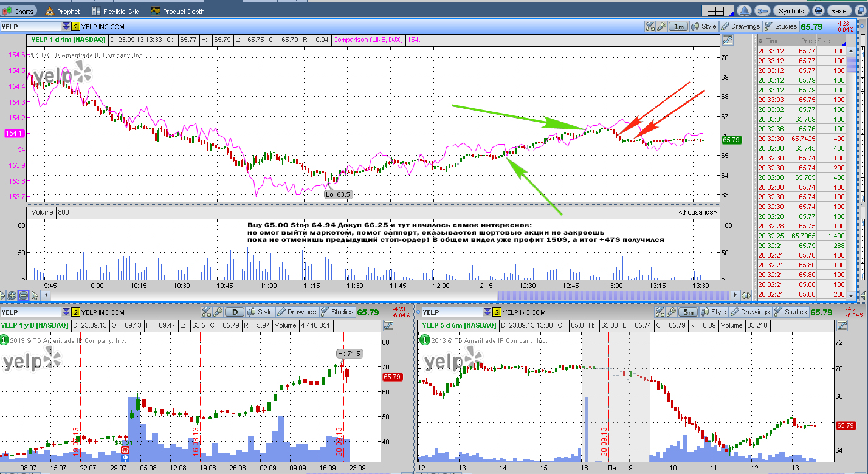
Task: Open wrench settings in daily chart
Action: point(218,312)
